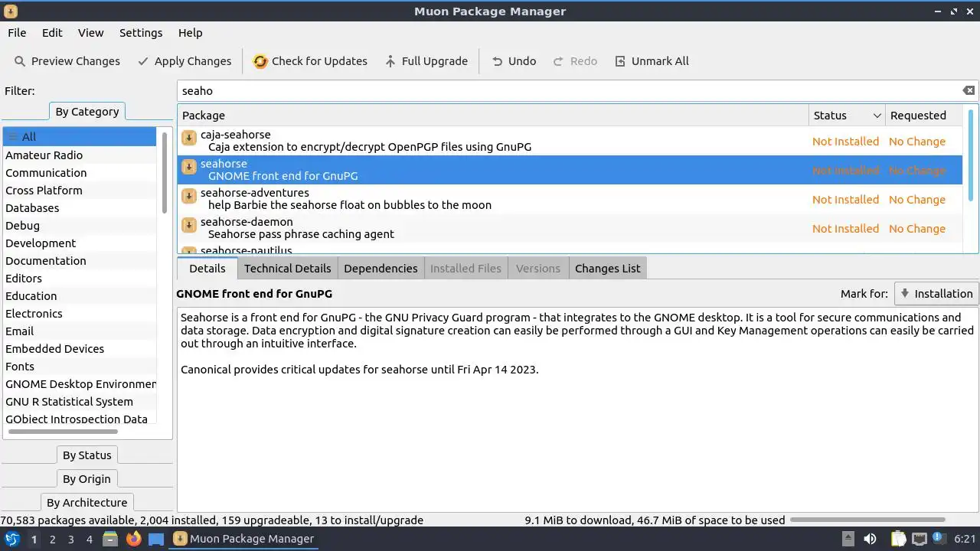Switch to the Technical Details tab

(x=287, y=269)
